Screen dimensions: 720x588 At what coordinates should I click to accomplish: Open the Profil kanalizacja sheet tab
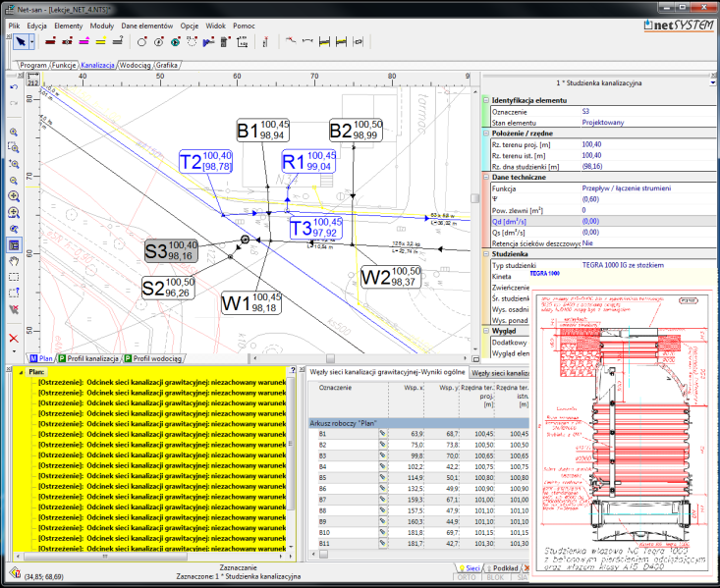[89, 358]
